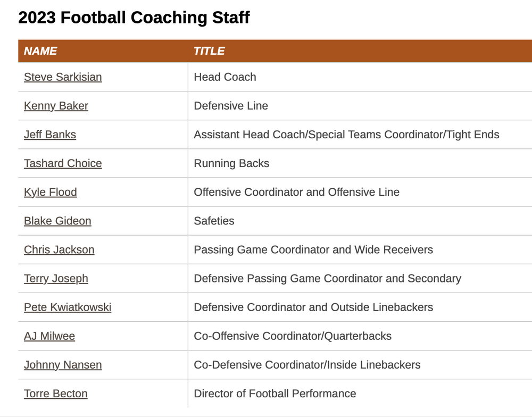The width and height of the screenshot is (532, 417).
Task: Click the Co-Offensive Coordinator/Quarterbacks cell
Action: [x=293, y=336]
